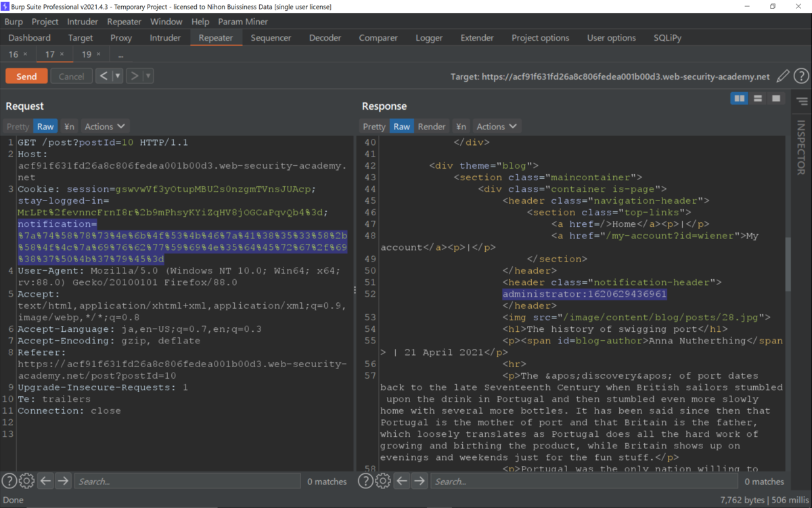Screen dimensions: 812x508
Task: Switch to single-pane tabbed layout
Action: click(776, 99)
